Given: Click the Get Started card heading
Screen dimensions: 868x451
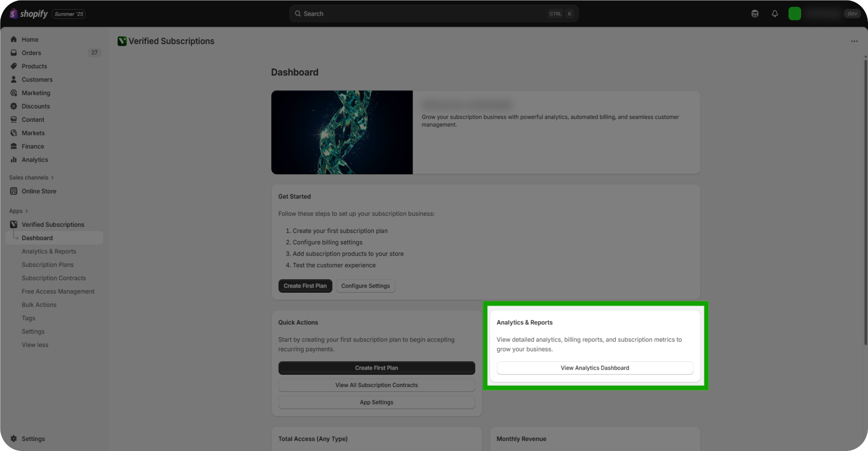Looking at the screenshot, I should click(294, 196).
